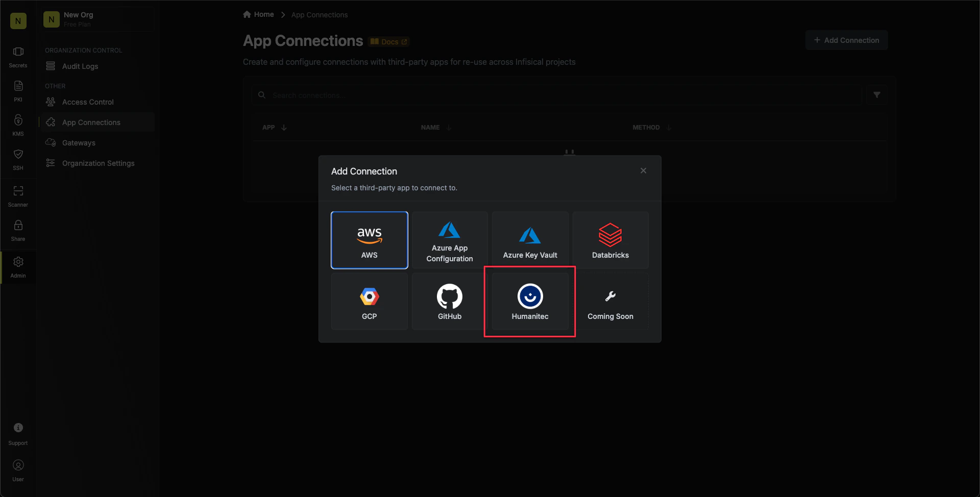Viewport: 980px width, 497px height.
Task: Click the Coming Soon wrench tile
Action: click(x=610, y=301)
